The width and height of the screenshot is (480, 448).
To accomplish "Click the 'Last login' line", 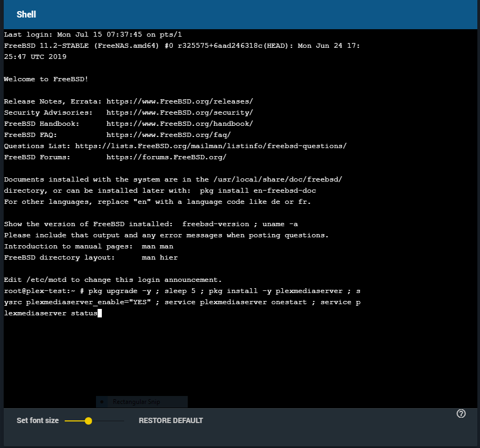I will pos(93,35).
